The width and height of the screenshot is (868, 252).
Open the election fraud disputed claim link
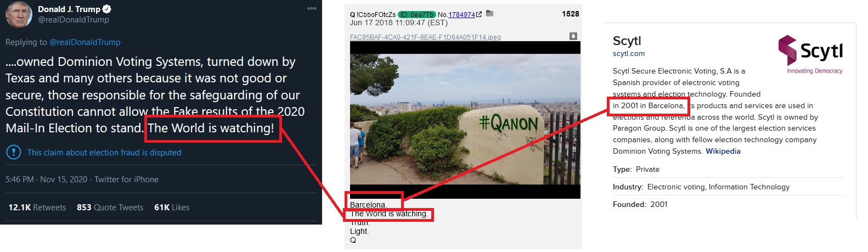tap(104, 153)
